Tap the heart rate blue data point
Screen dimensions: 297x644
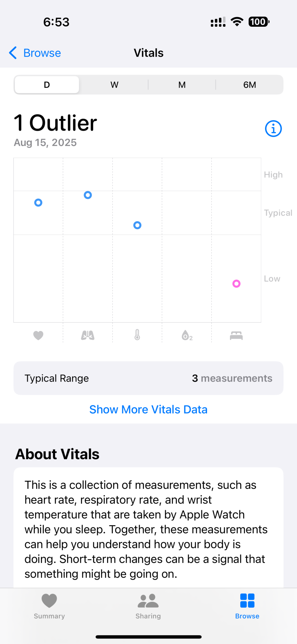[38, 203]
